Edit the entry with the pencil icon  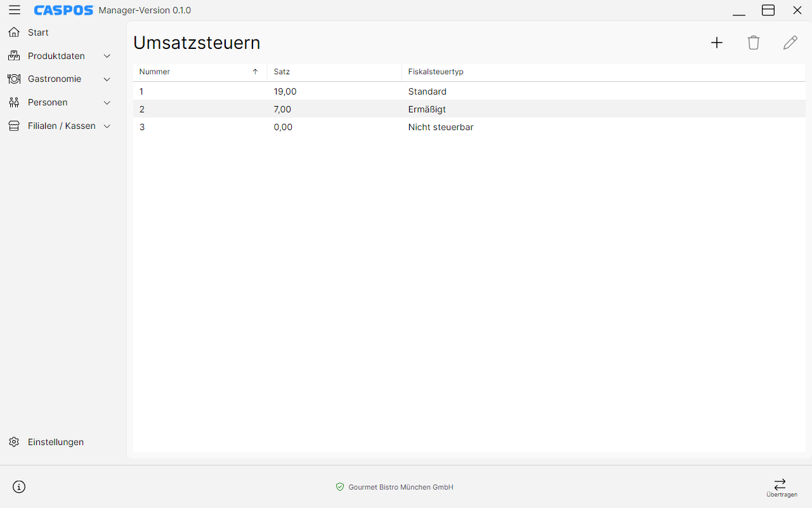pos(790,43)
